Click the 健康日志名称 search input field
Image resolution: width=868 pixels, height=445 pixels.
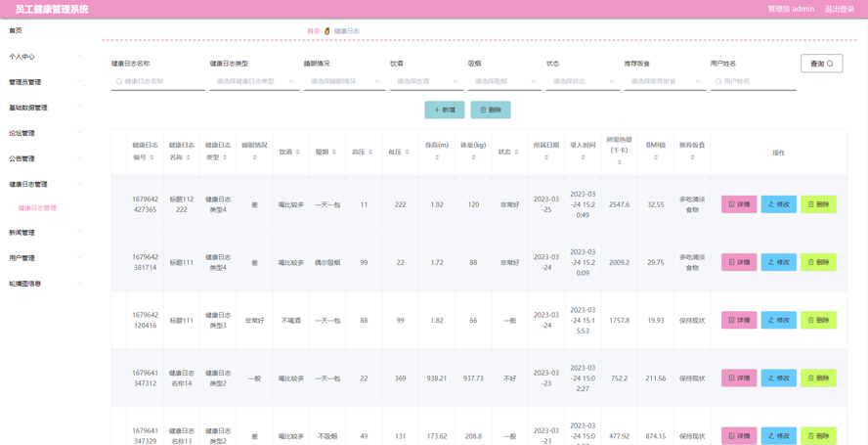pyautogui.click(x=157, y=81)
